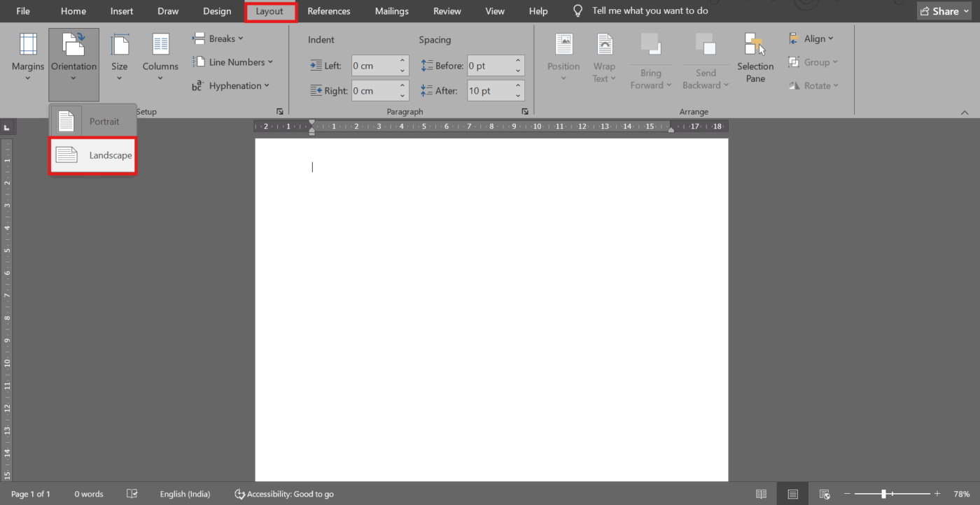Viewport: 980px width, 505px height.
Task: Open the Line Numbers dropdown
Action: tap(233, 62)
